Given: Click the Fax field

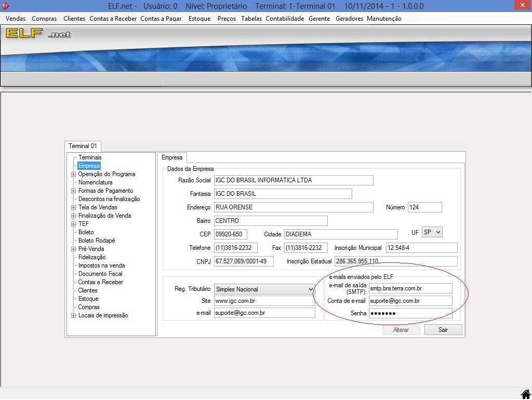Looking at the screenshot, I should point(305,248).
